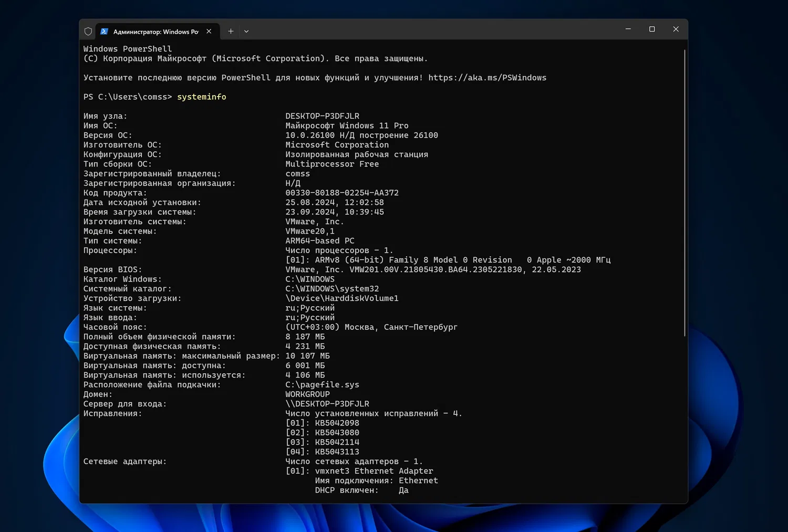Viewport: 788px width, 532px height.
Task: Click the logon server \\DESKTOP-P3DFJLR
Action: pyautogui.click(x=327, y=404)
